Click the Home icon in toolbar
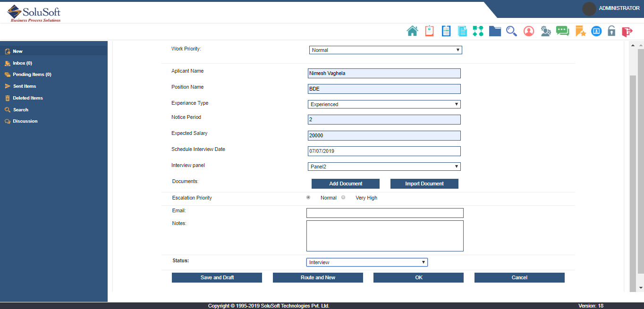The width and height of the screenshot is (644, 309). 412,31
